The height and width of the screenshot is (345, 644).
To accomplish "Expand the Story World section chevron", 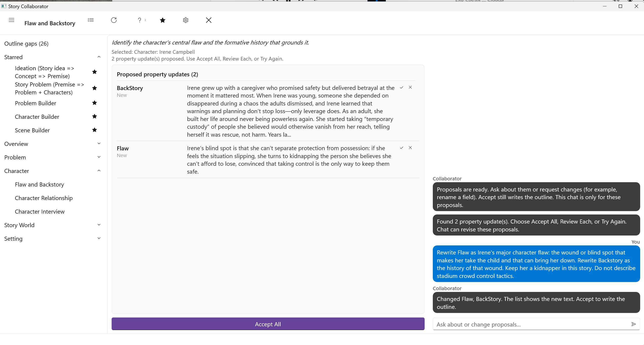I will [99, 225].
